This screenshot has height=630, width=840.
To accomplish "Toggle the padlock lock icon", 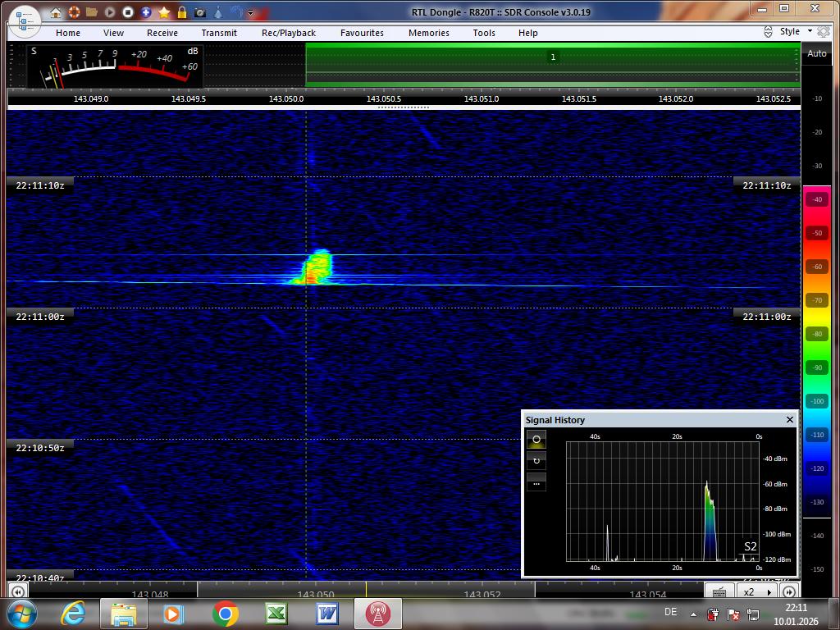I will click(182, 11).
